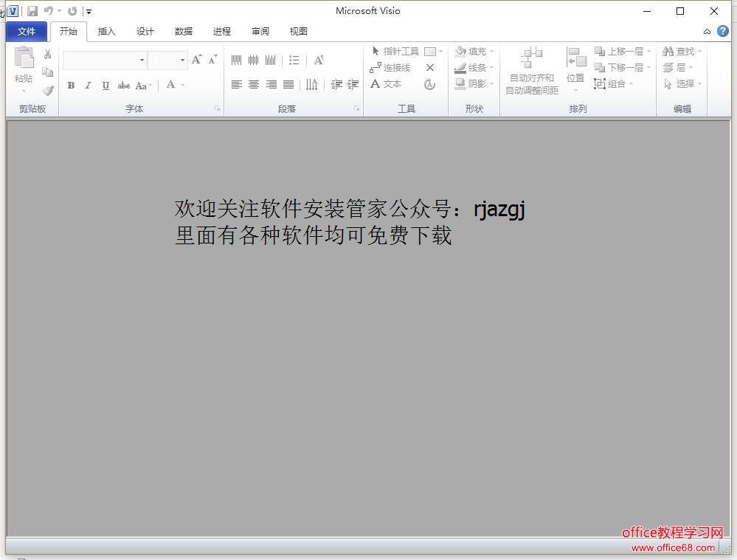The width and height of the screenshot is (737, 560).
Task: Toggle Underline formatting
Action: coord(105,85)
